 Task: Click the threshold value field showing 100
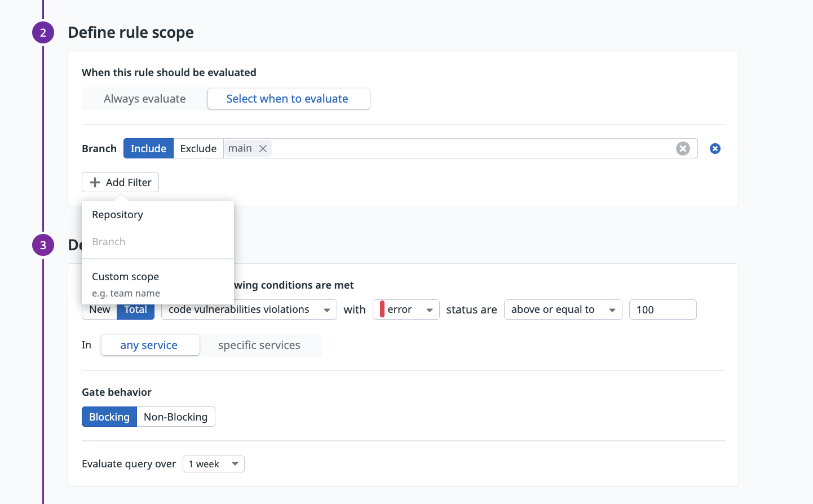662,310
